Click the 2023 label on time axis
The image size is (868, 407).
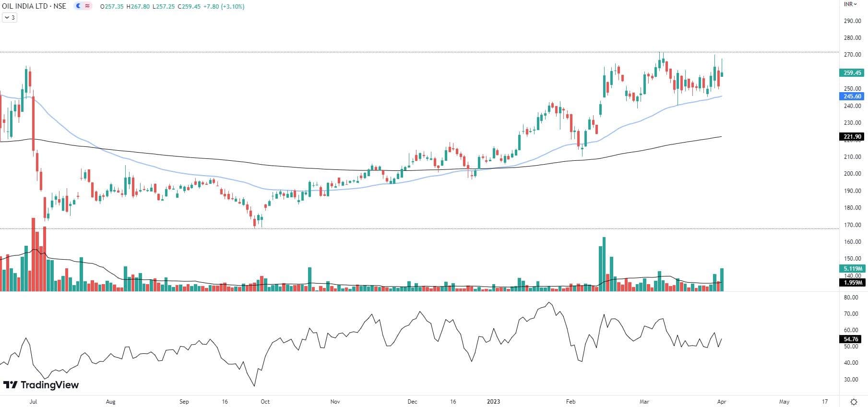coord(493,402)
